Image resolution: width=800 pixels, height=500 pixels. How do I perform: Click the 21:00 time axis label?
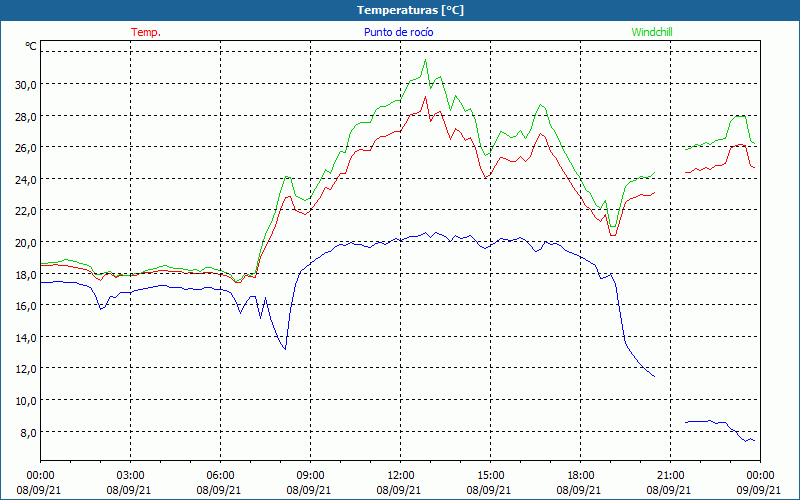click(x=670, y=476)
